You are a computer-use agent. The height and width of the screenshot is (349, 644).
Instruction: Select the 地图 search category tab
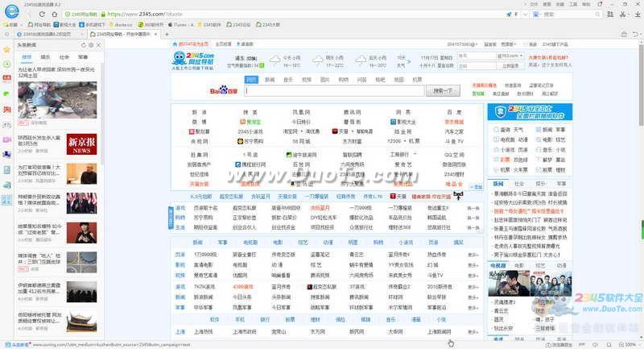tap(398, 80)
